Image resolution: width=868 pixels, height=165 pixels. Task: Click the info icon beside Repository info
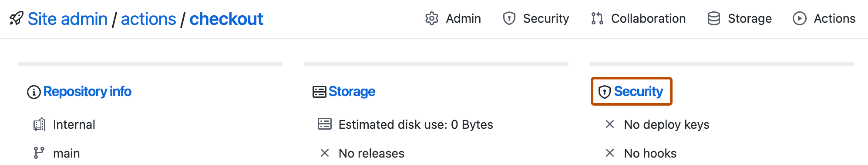point(34,92)
